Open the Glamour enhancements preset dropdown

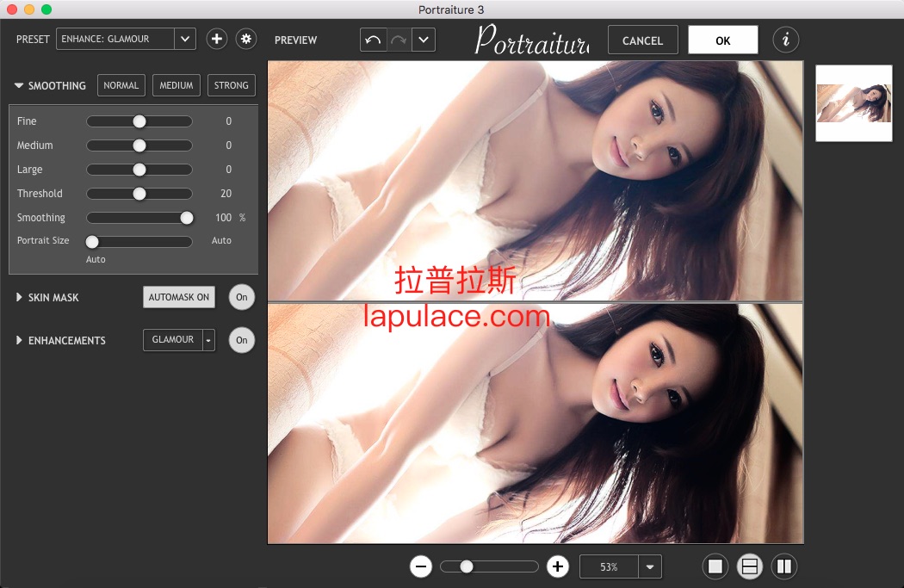(208, 340)
